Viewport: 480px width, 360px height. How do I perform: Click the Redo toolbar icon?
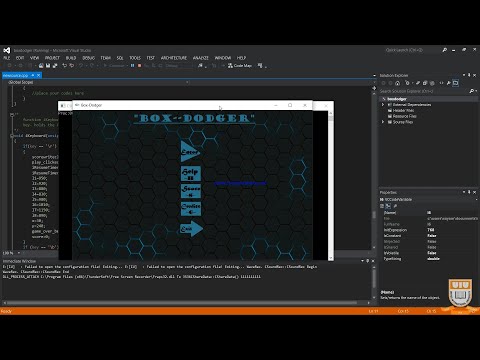[72, 66]
